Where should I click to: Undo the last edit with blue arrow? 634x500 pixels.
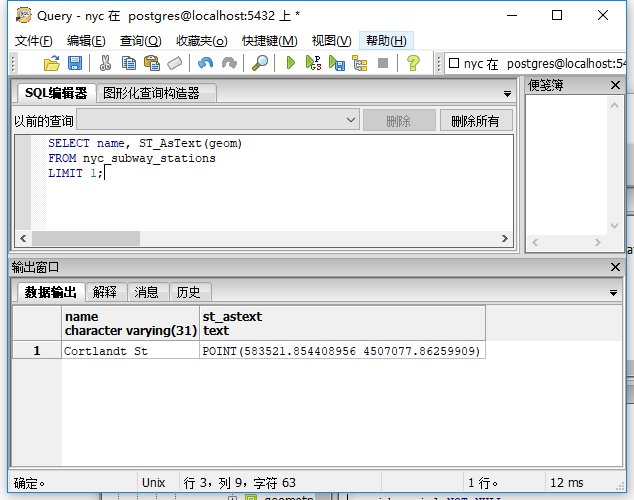tap(206, 63)
